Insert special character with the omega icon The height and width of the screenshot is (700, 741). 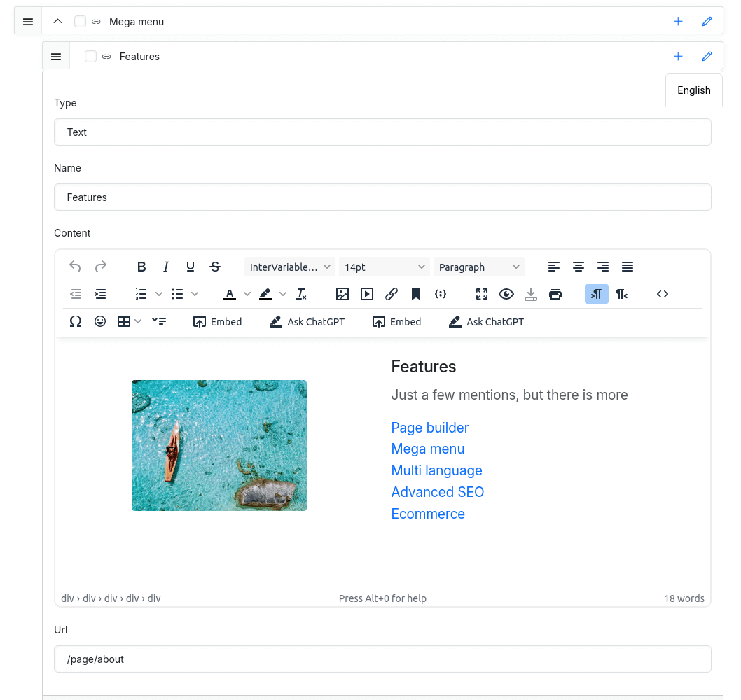[x=76, y=322]
